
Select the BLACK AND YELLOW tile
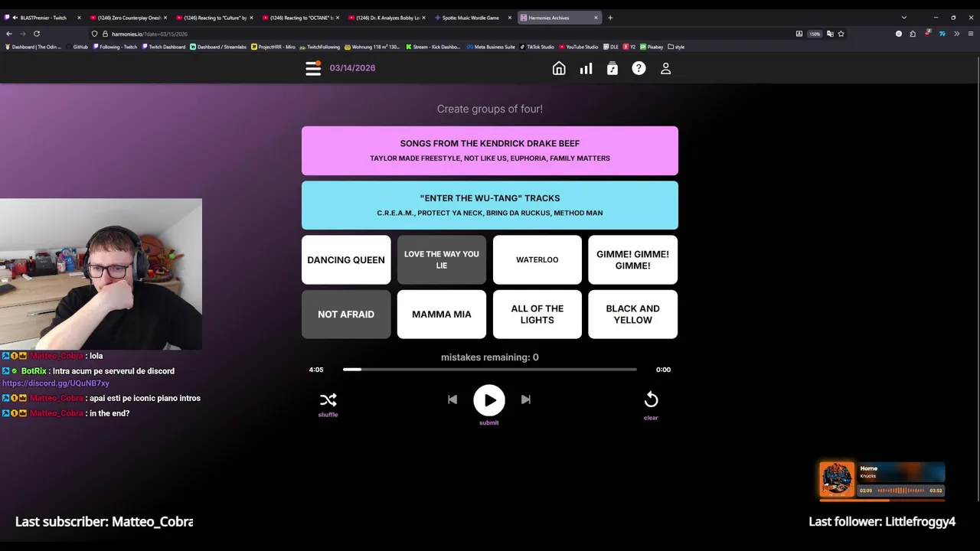tap(633, 315)
